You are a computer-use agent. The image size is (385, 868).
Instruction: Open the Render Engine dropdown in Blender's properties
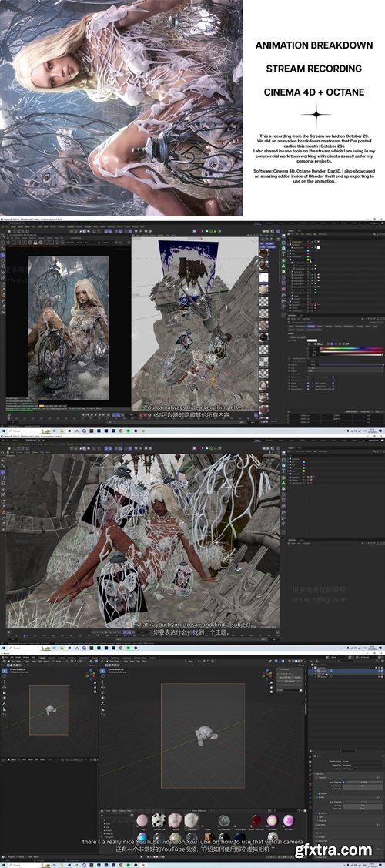pyautogui.click(x=363, y=761)
